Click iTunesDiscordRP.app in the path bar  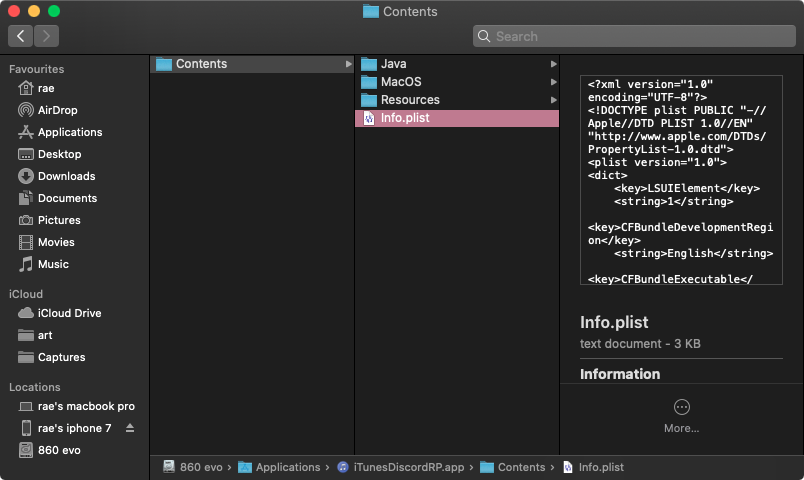(x=401, y=467)
